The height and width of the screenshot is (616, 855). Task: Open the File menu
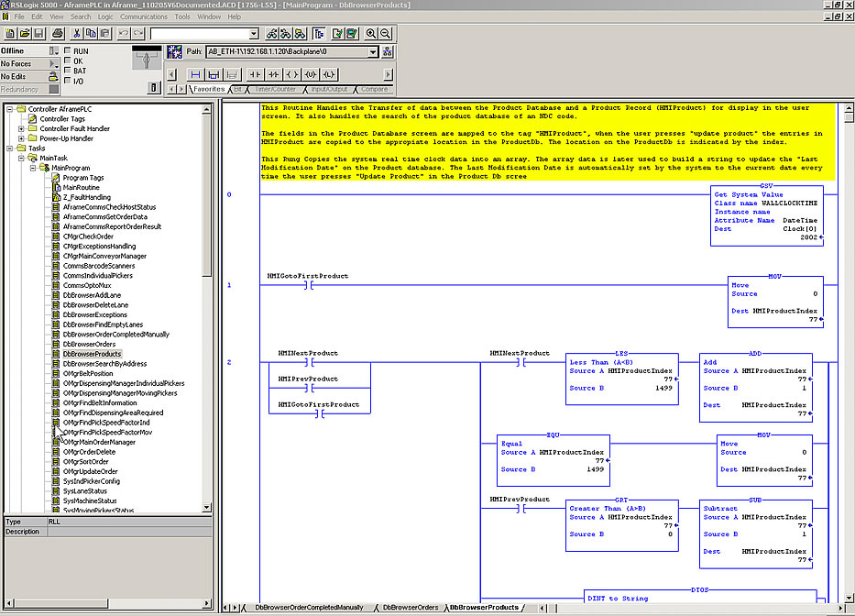tap(19, 16)
